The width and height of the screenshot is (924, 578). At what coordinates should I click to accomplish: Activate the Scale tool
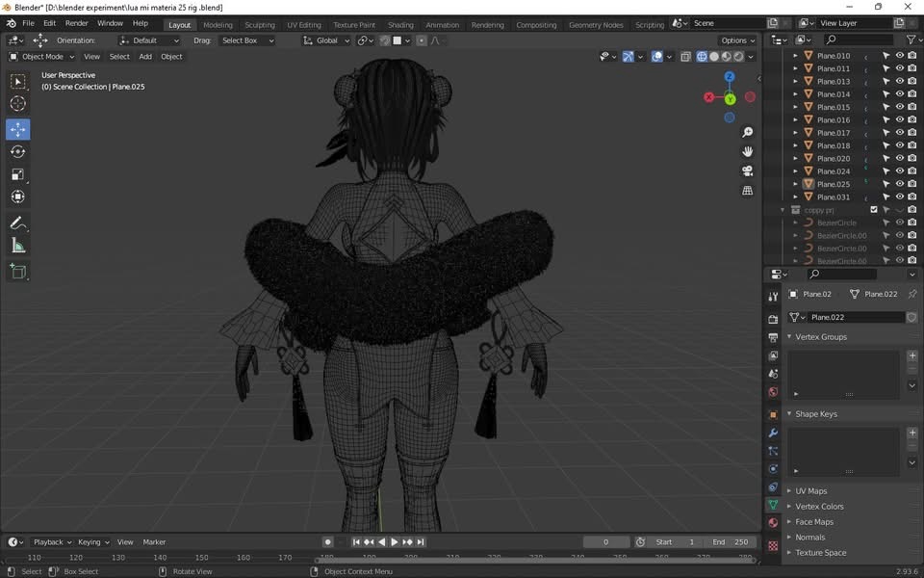[18, 174]
